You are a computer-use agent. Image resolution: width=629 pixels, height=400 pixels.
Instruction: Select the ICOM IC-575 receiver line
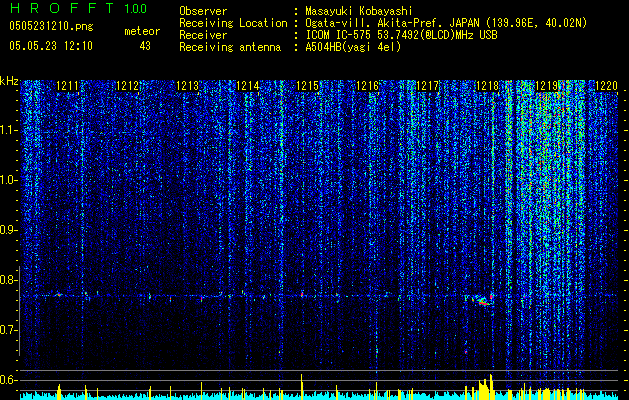click(401, 35)
